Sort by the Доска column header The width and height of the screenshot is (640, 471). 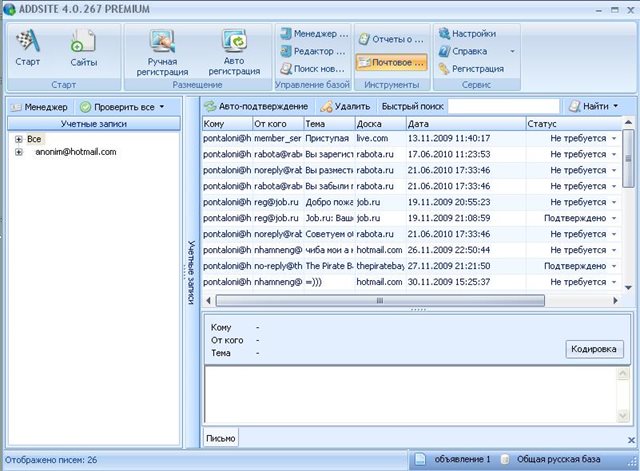click(380, 124)
